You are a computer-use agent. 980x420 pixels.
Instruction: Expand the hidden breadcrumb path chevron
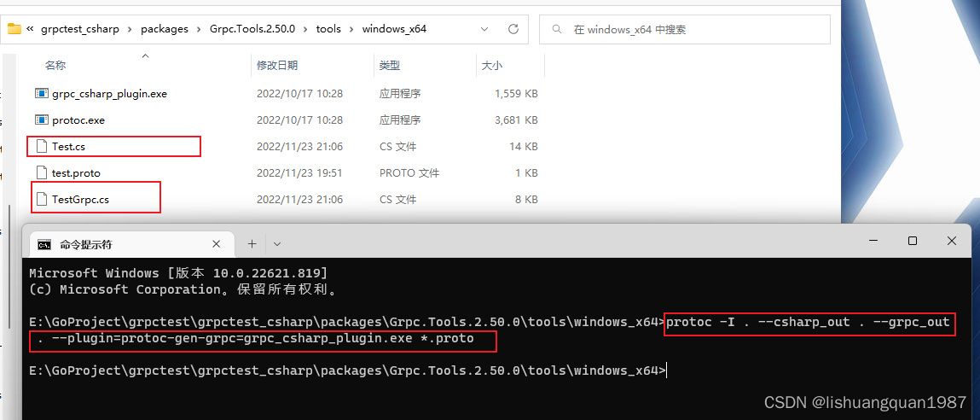click(31, 29)
